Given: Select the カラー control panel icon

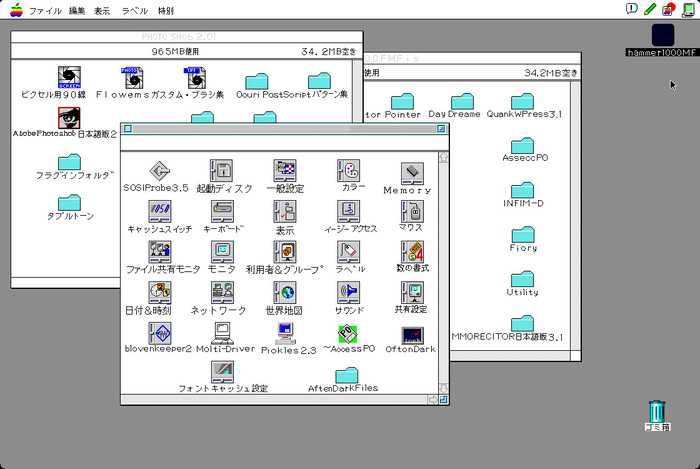Looking at the screenshot, I should 350,171.
